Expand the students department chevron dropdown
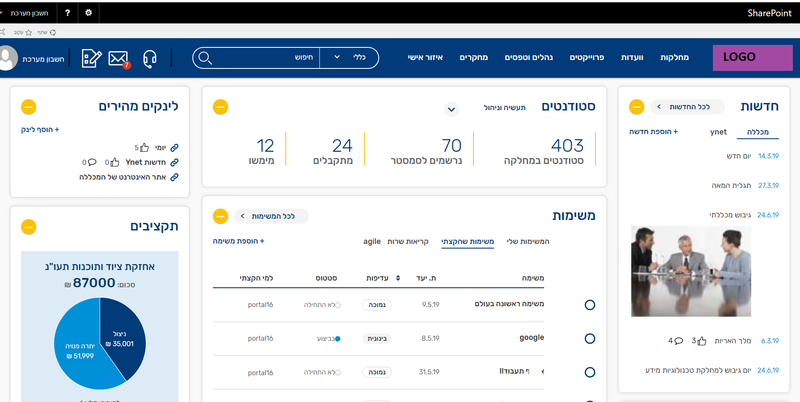The image size is (800, 402). point(451,108)
